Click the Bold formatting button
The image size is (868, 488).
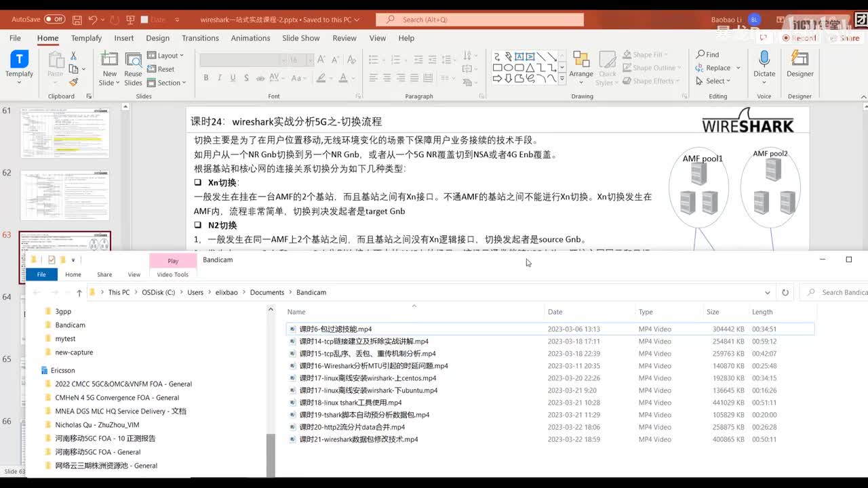[206, 78]
